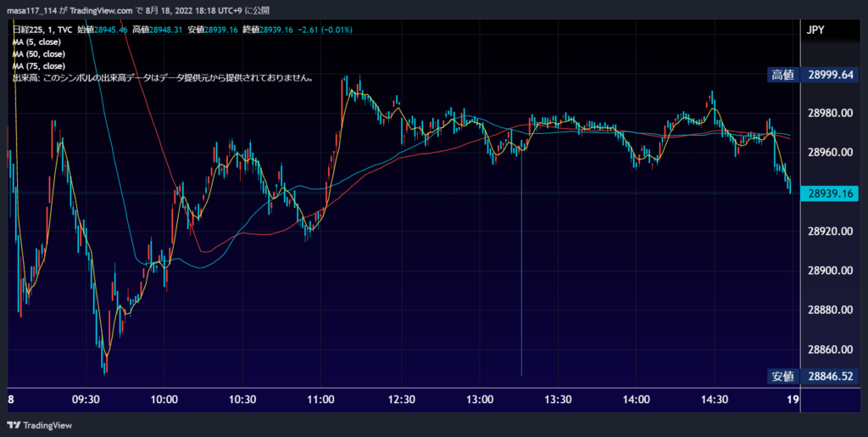Click the 28880.00 price axis label
Image resolution: width=868 pixels, height=437 pixels.
[x=830, y=310]
